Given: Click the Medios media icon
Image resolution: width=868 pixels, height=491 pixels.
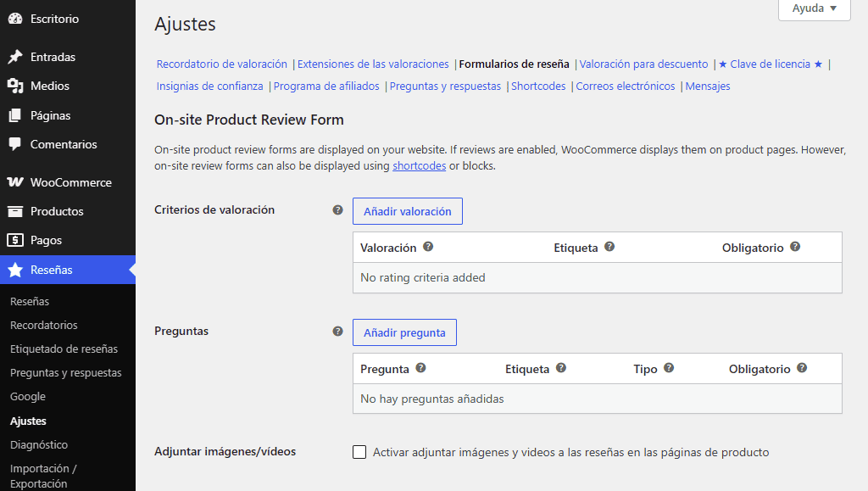Looking at the screenshot, I should coord(15,86).
